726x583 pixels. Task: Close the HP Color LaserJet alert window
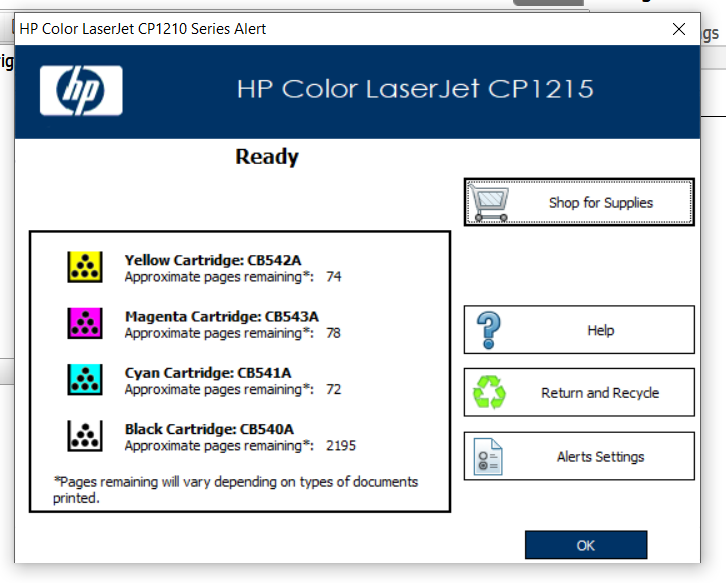(679, 29)
